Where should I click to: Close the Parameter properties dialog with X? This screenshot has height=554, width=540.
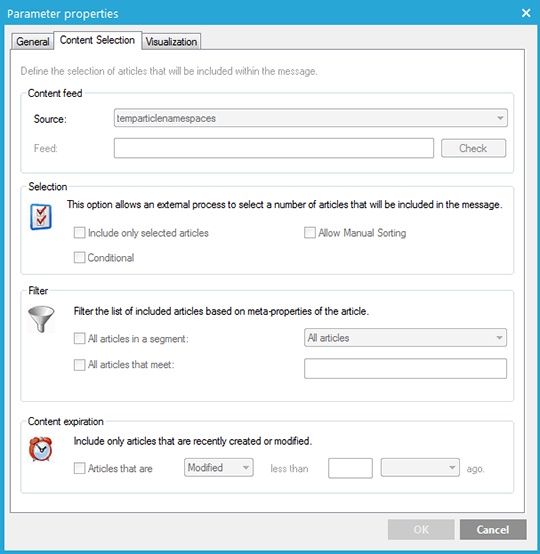(526, 13)
